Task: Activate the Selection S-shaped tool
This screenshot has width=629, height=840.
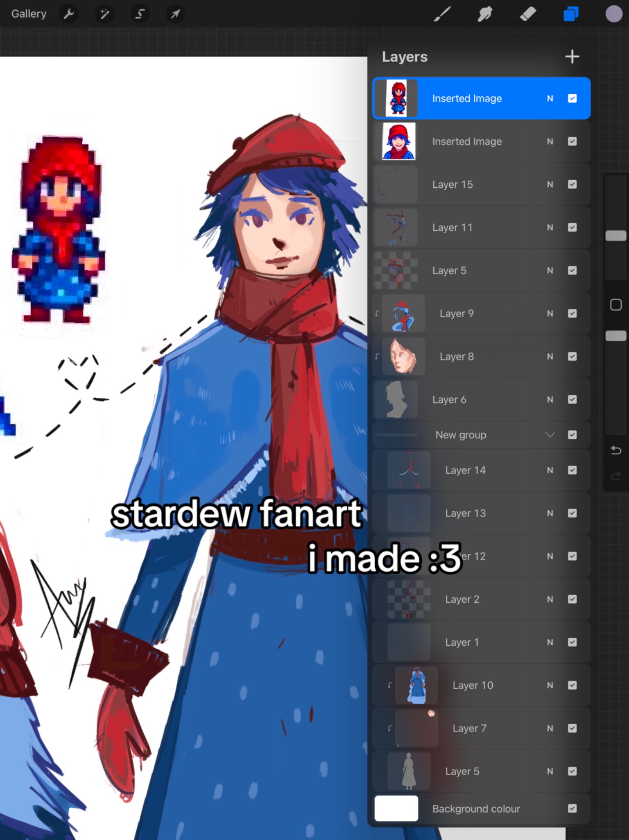Action: (x=140, y=14)
